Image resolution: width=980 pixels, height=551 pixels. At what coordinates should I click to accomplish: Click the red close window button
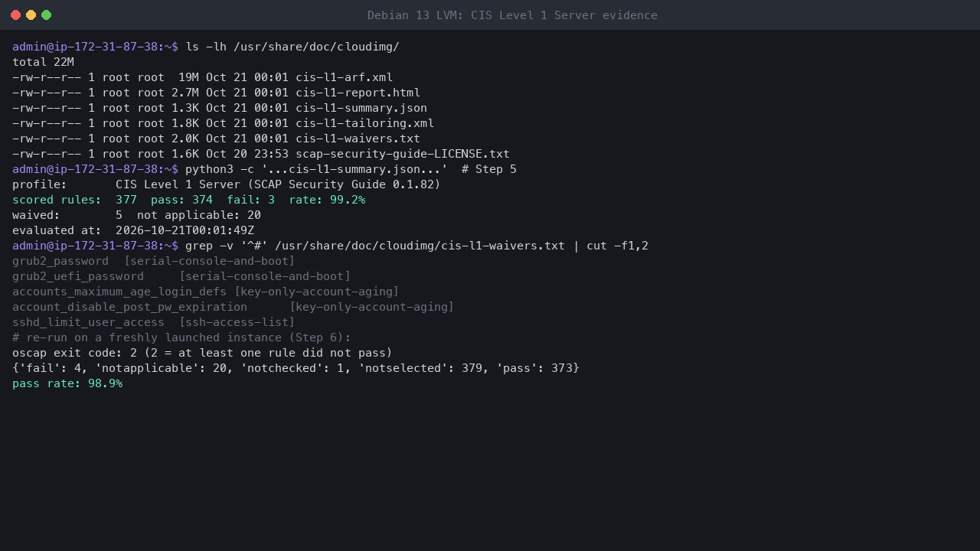[16, 15]
